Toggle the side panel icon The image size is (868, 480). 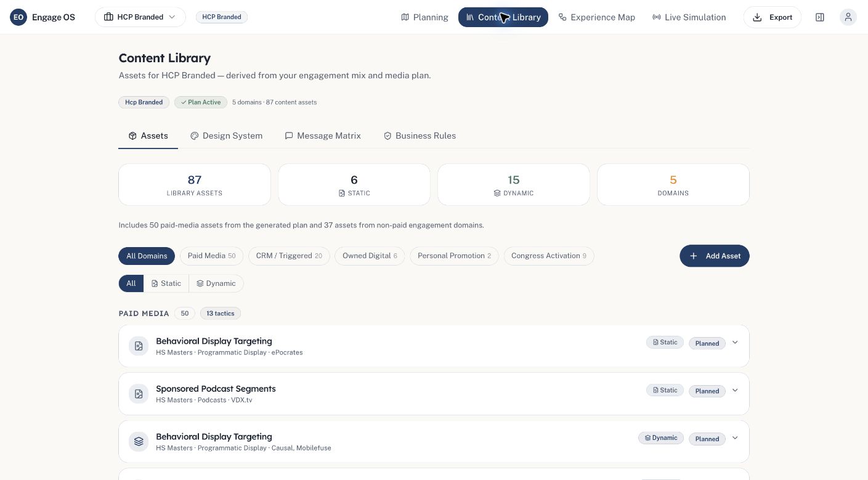[820, 17]
